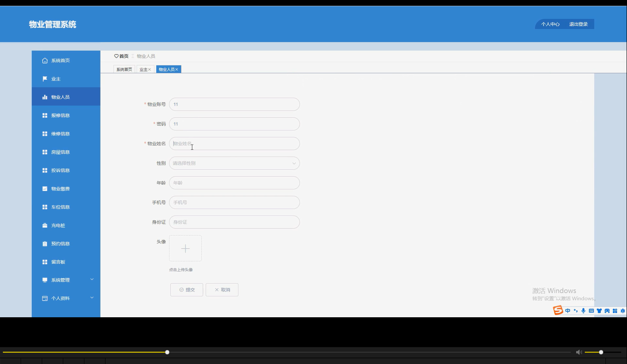Click the 物业管理系统 title
627x364 pixels.
(53, 24)
